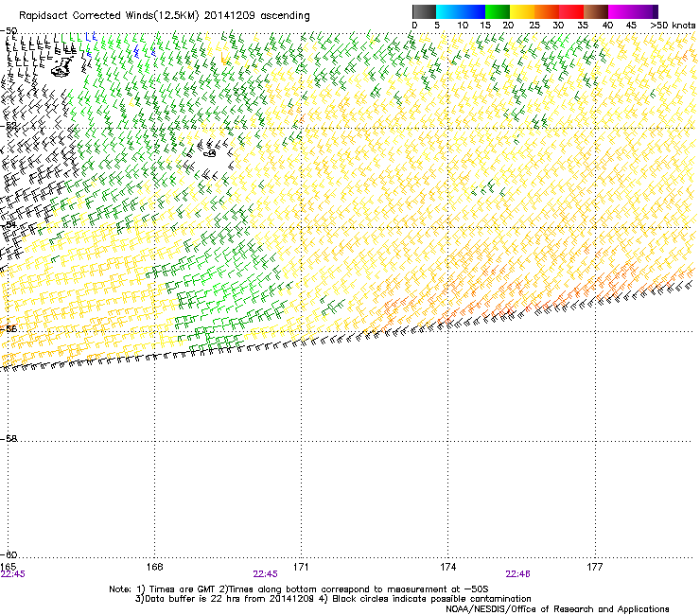Click the purple '22:45' time between 168 and 171
This screenshot has width=700, height=615.
click(265, 574)
